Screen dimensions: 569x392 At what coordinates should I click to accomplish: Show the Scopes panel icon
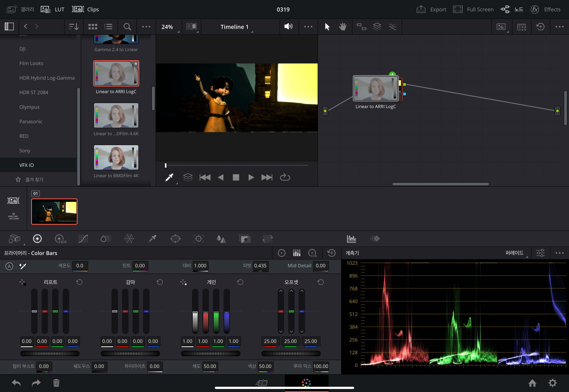pos(351,238)
